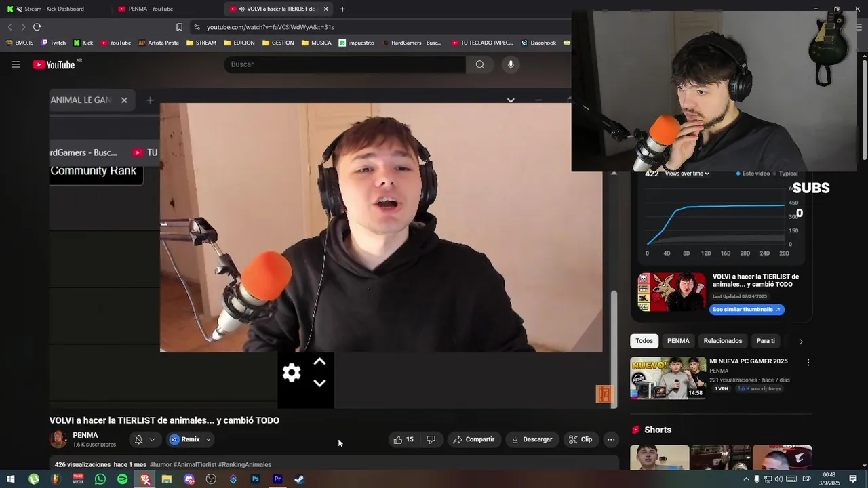Expand the Remix chevron arrow
The height and width of the screenshot is (488, 868).
point(208,439)
